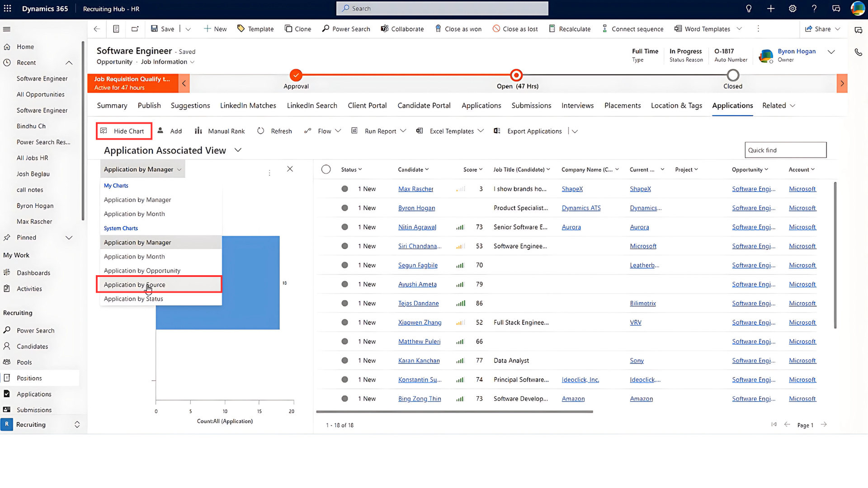Click Recalculate command
This screenshot has height=488, width=868.
570,29
